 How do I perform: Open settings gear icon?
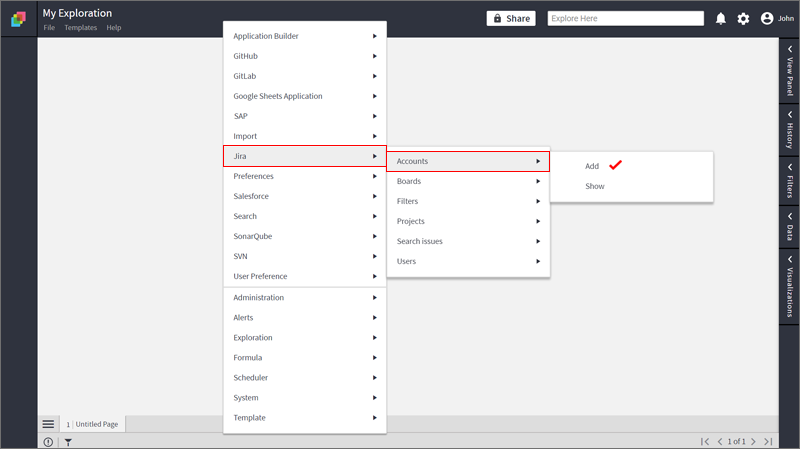pos(743,19)
